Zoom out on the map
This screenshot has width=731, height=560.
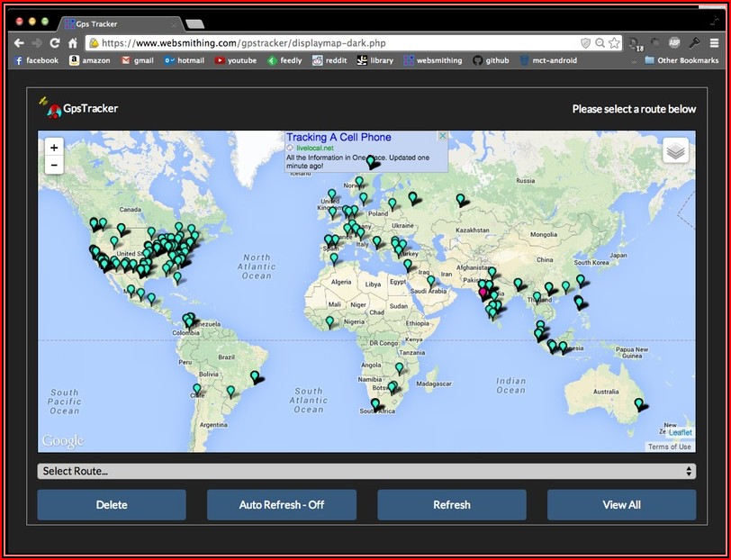pyautogui.click(x=54, y=166)
